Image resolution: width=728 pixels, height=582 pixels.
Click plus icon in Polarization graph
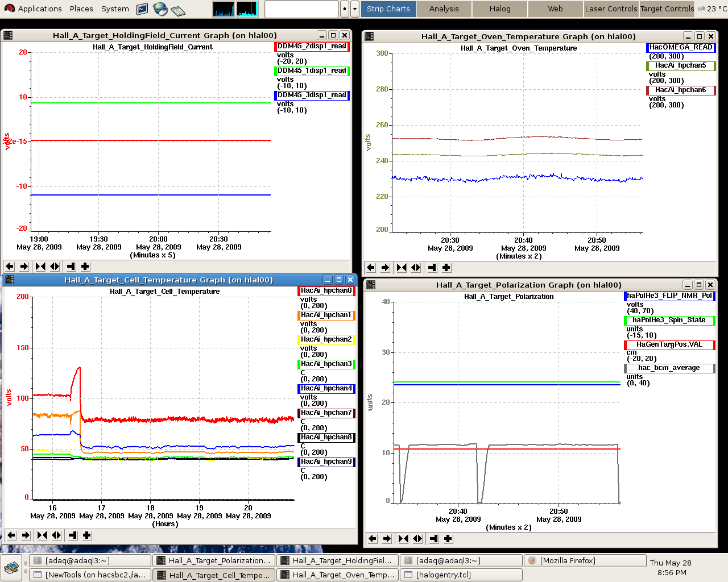[448, 539]
